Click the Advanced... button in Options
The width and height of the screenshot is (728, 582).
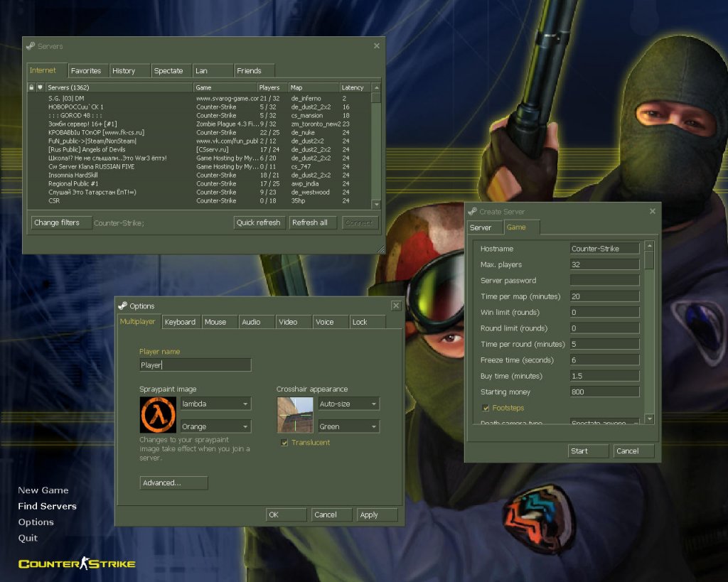[173, 483]
